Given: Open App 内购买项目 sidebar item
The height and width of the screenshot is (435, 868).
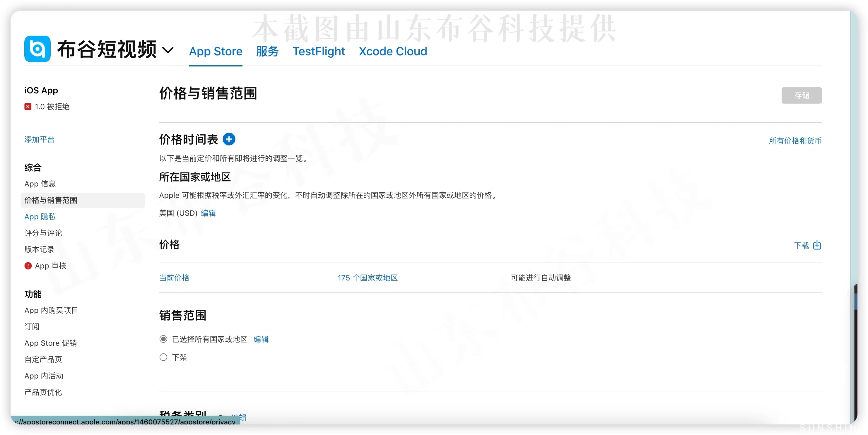Looking at the screenshot, I should pos(51,310).
